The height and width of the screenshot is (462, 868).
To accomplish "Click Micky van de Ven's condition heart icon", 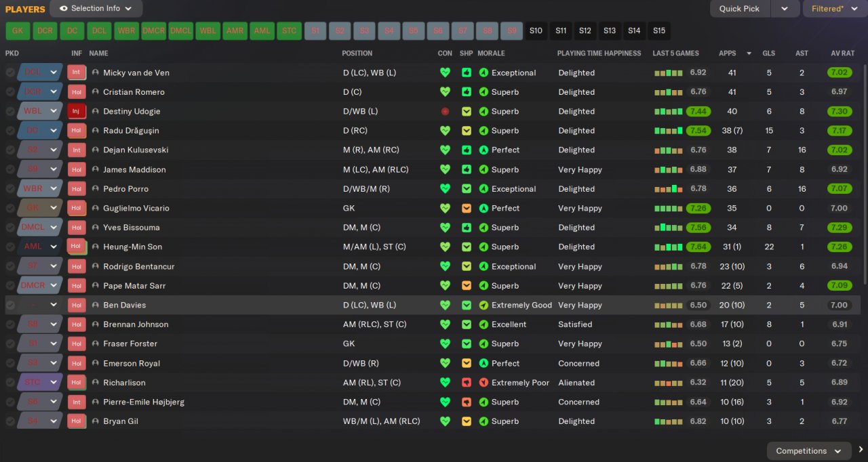I will 445,72.
